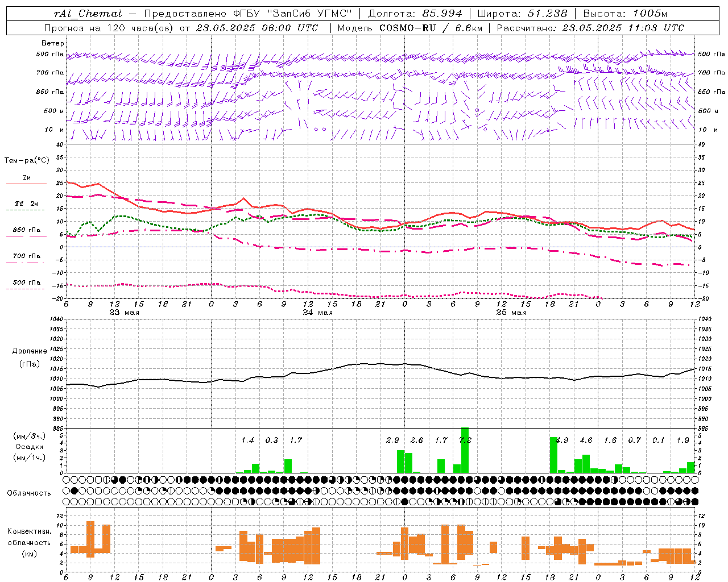Select the 0.1 precipitation amount label
This screenshot has height=582, width=728.
tap(658, 440)
